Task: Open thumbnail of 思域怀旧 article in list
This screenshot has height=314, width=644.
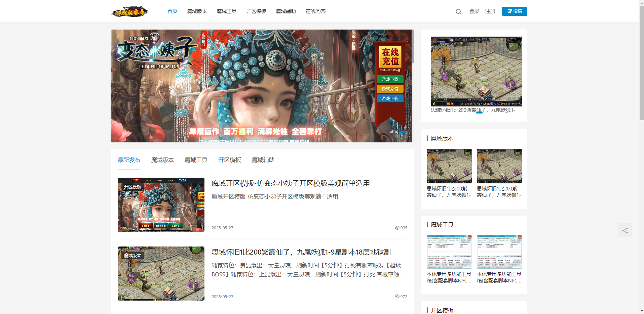Action: point(161,273)
